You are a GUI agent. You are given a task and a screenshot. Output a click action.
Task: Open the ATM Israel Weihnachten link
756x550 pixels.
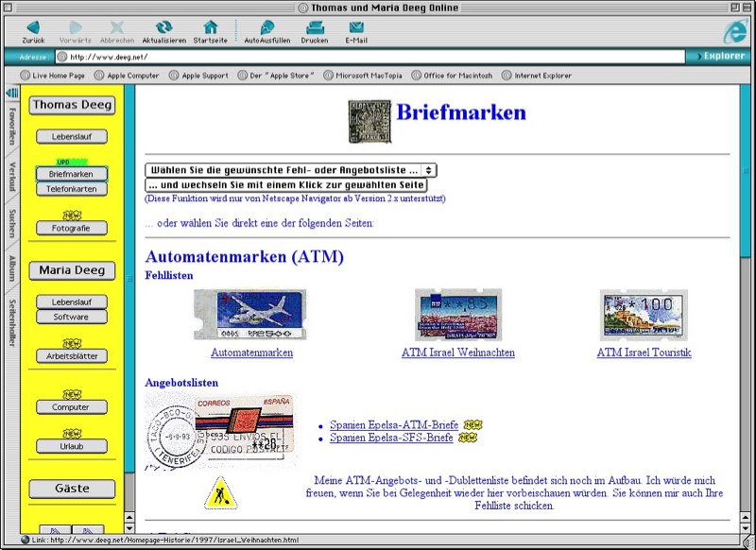click(458, 352)
